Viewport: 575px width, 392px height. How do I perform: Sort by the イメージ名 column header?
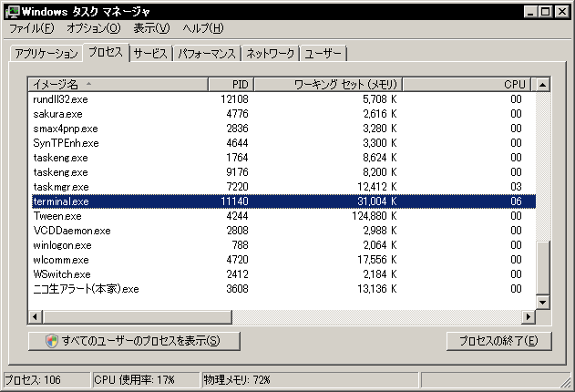click(118, 85)
